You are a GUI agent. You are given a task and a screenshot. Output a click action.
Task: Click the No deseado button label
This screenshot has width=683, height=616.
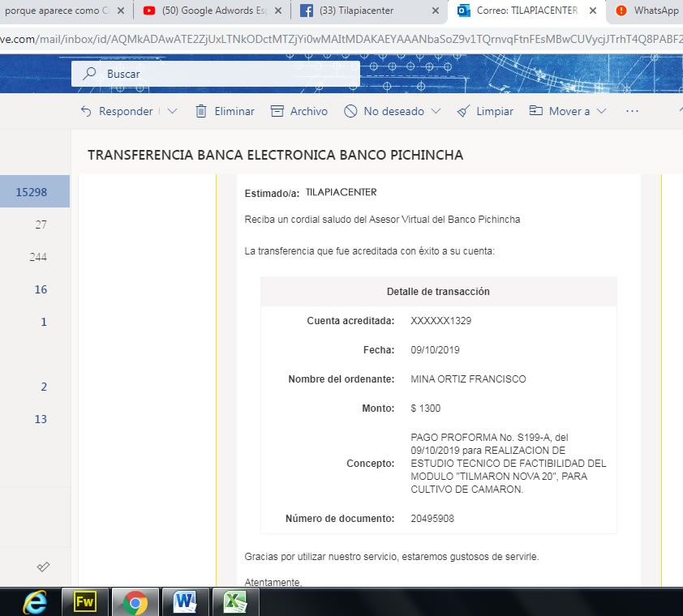(x=393, y=111)
